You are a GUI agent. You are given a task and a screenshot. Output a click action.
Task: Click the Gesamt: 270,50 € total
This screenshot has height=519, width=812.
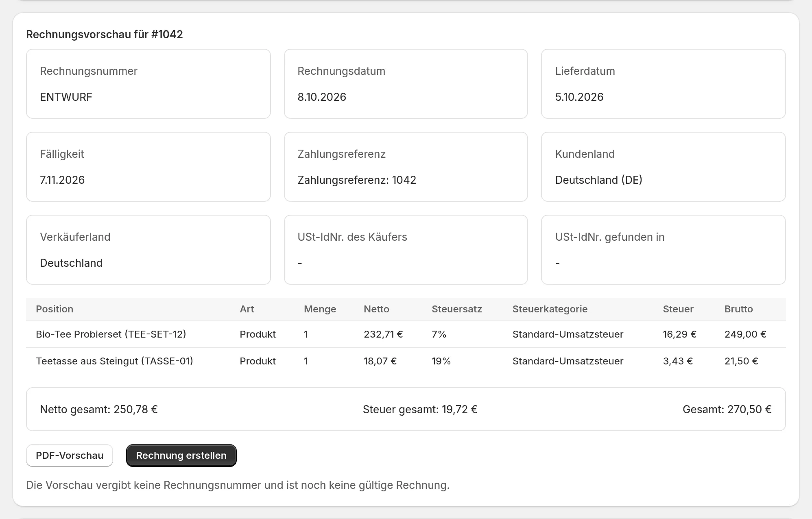(727, 410)
